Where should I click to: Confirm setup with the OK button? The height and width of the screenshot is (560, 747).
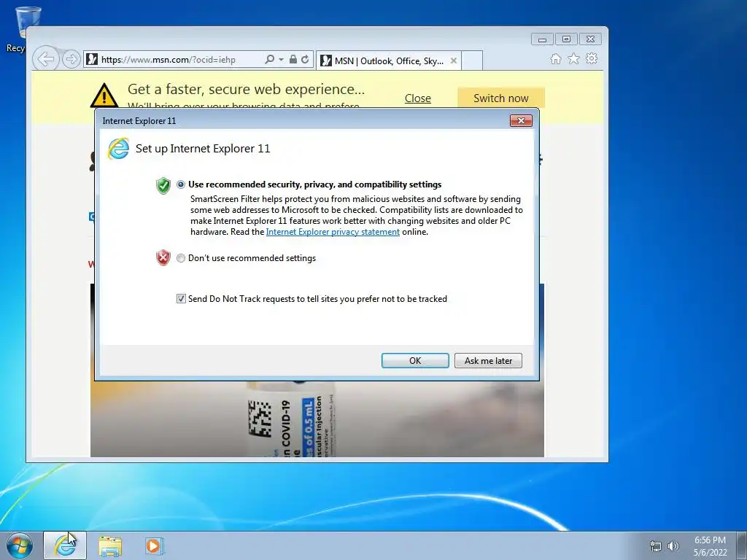(415, 360)
